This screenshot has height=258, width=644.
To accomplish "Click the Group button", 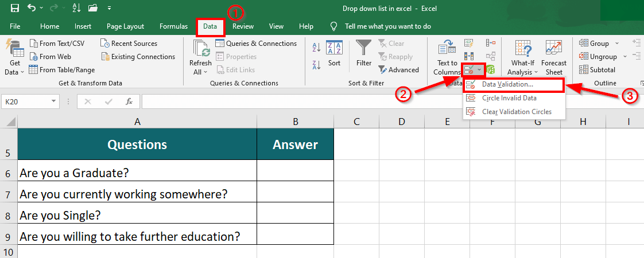I will click(594, 43).
